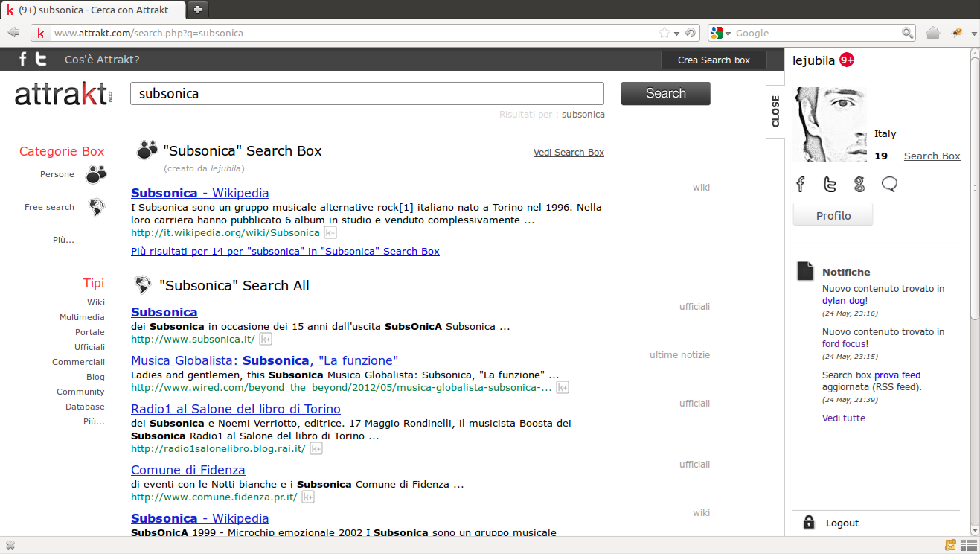Click the Facebook icon in the profile panel

[801, 184]
